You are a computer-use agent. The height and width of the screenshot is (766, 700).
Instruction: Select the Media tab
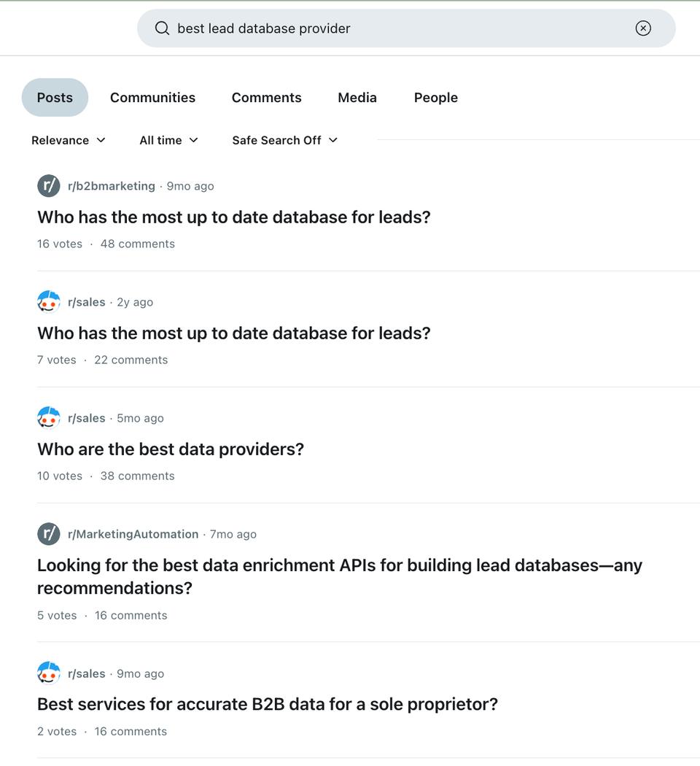(357, 98)
